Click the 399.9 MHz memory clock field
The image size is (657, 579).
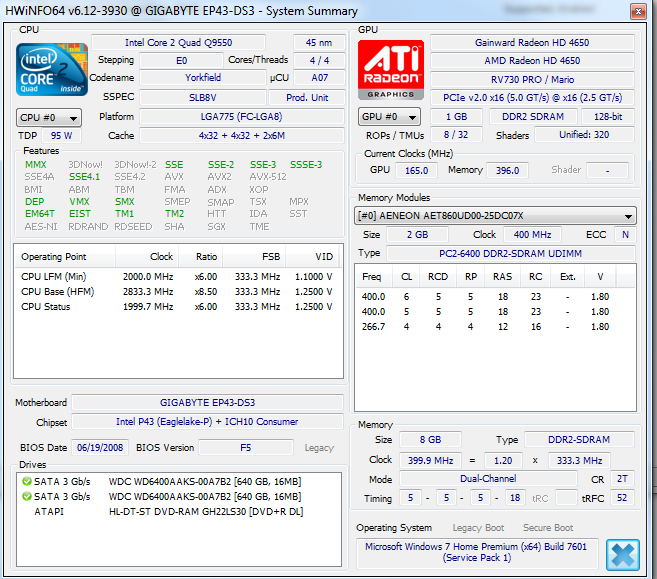(x=430, y=460)
